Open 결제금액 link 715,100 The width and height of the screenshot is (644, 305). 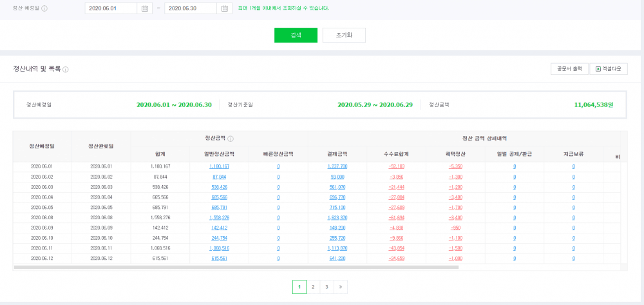(337, 208)
